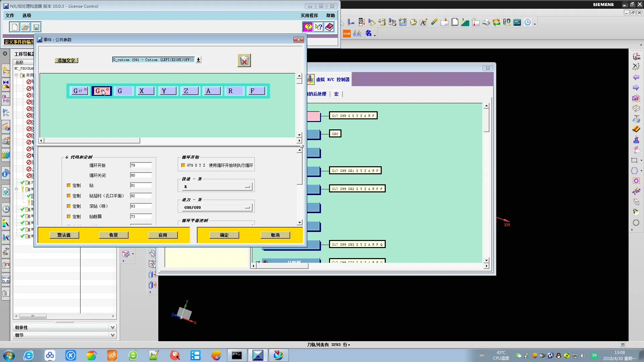Click the command prompt taskbar icon

point(237,355)
